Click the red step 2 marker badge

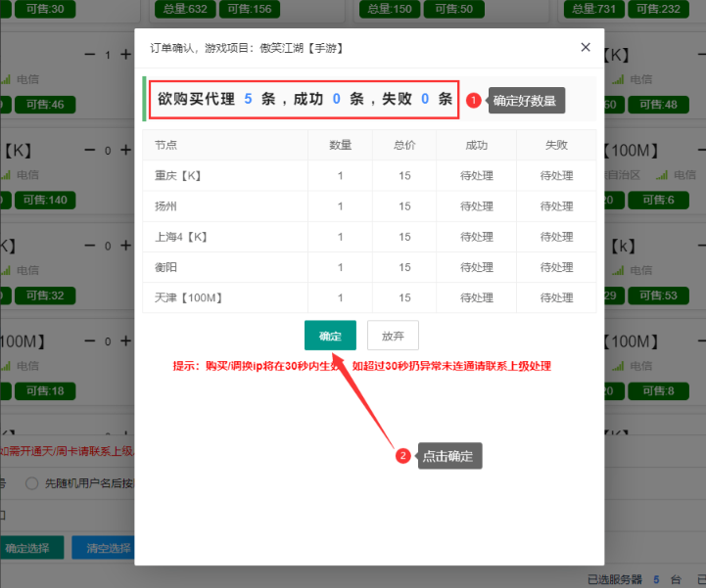pyautogui.click(x=403, y=456)
